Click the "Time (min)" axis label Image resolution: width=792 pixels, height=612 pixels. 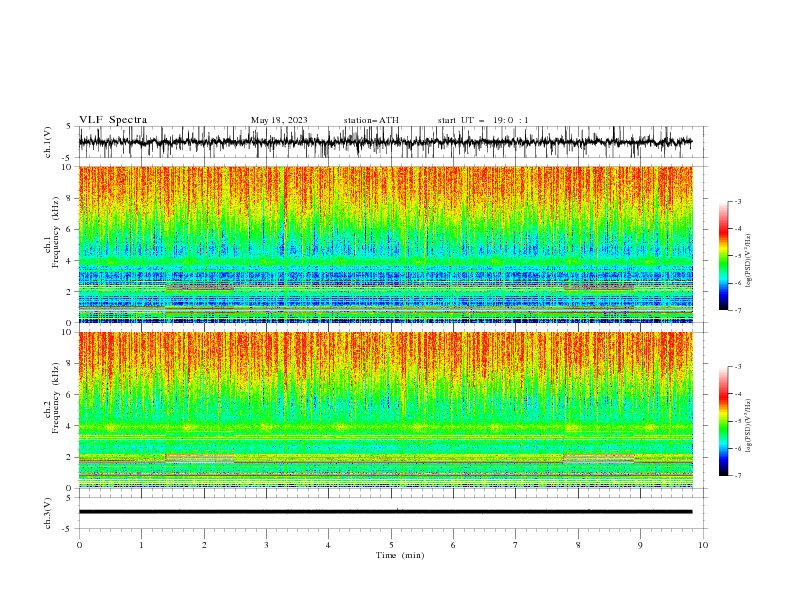click(400, 555)
